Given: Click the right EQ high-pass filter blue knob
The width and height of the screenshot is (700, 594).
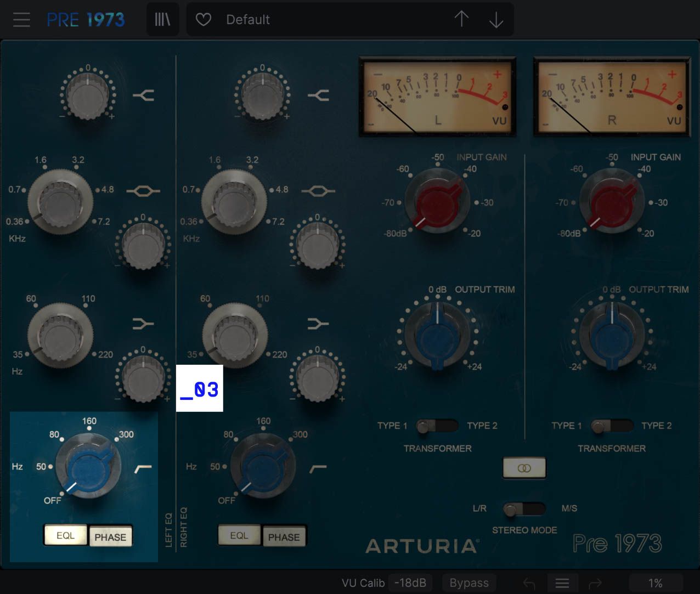Looking at the screenshot, I should point(262,466).
